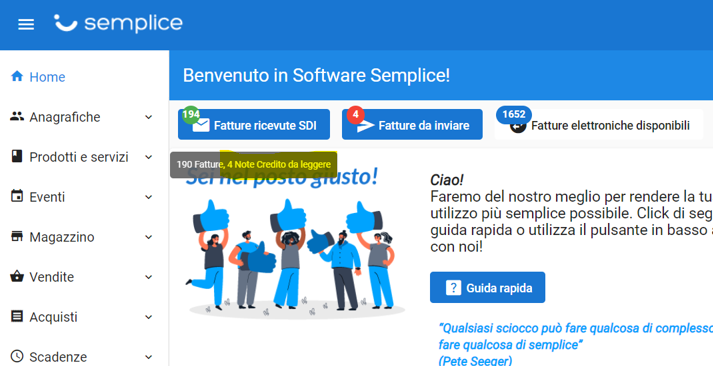Open Fatture elettroniche disponibili
This screenshot has width=713, height=366.
[598, 124]
